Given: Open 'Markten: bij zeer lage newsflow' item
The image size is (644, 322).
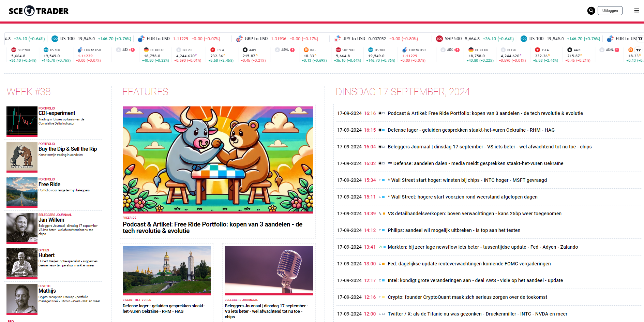Looking at the screenshot, I should [x=483, y=247].
